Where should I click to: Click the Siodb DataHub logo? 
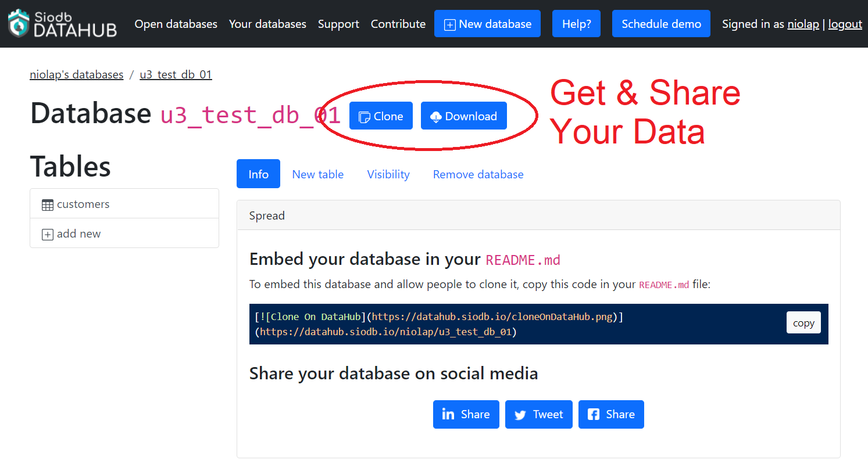coord(62,24)
